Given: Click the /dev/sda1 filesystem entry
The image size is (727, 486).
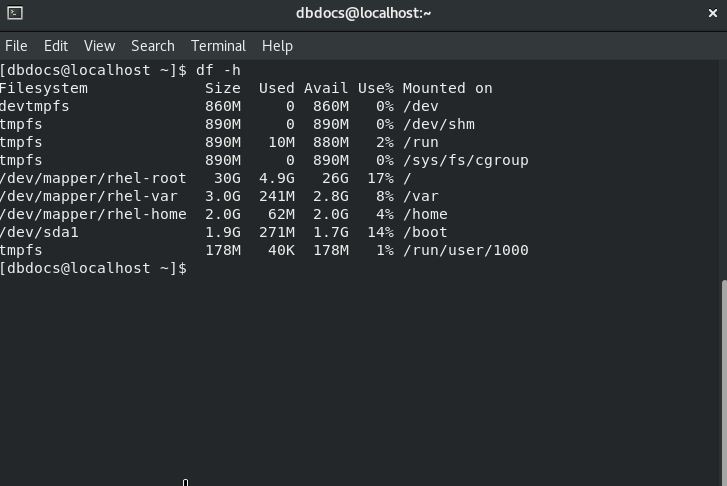Looking at the screenshot, I should pyautogui.click(x=39, y=232).
